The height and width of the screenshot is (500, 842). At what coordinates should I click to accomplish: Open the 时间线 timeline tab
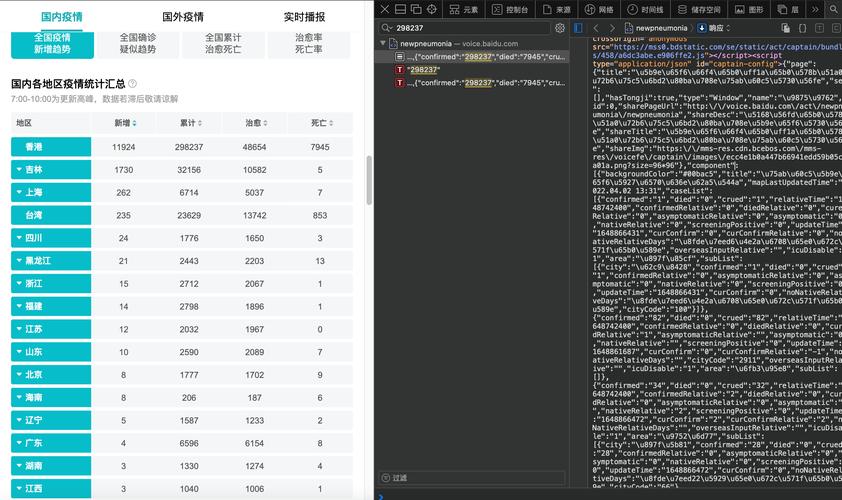[x=645, y=9]
